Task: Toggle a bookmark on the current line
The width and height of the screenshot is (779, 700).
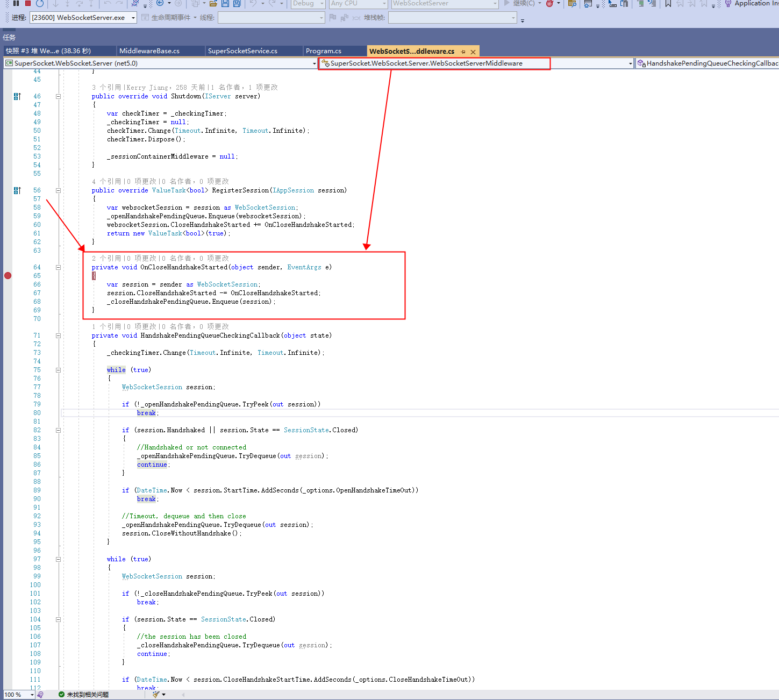Action: pos(668,3)
